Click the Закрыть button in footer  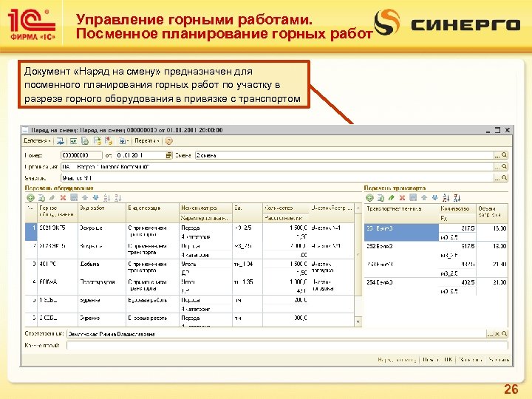pyautogui.click(x=499, y=360)
